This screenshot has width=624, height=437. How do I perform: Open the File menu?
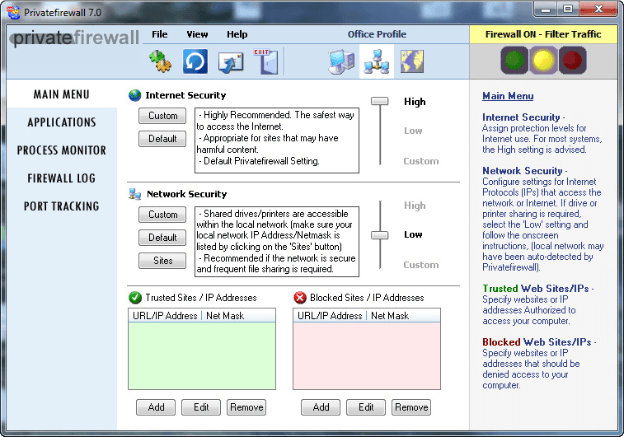coord(160,34)
